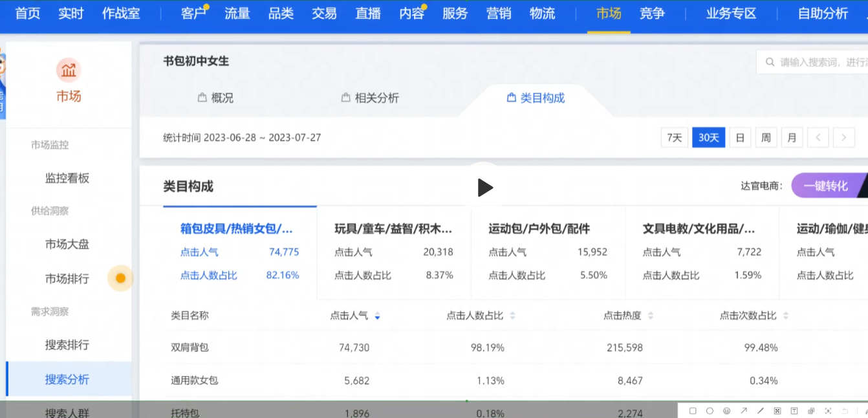Screen dimensions: 868x418
Task: Select the arrow drawing tool
Action: pyautogui.click(x=743, y=411)
